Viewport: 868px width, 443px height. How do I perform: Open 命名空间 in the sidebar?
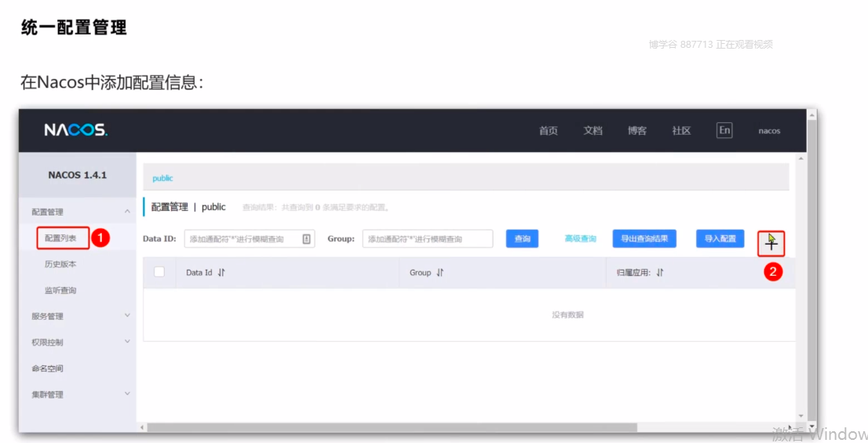tap(47, 369)
